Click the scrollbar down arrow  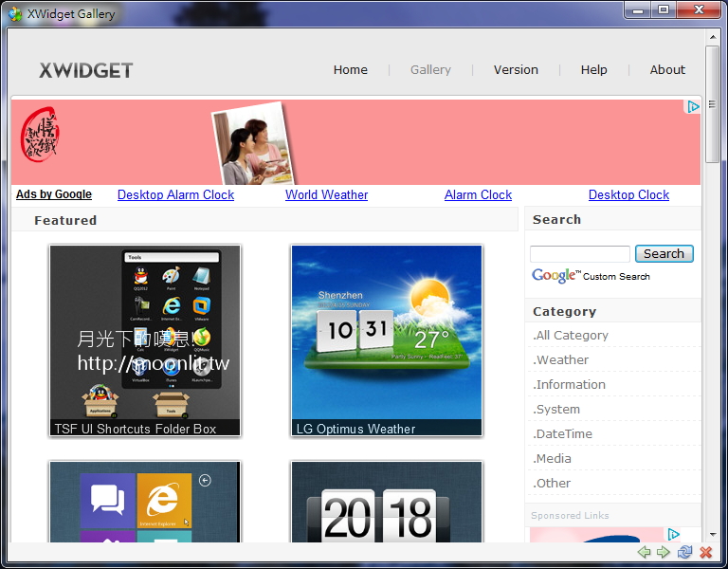[x=713, y=535]
